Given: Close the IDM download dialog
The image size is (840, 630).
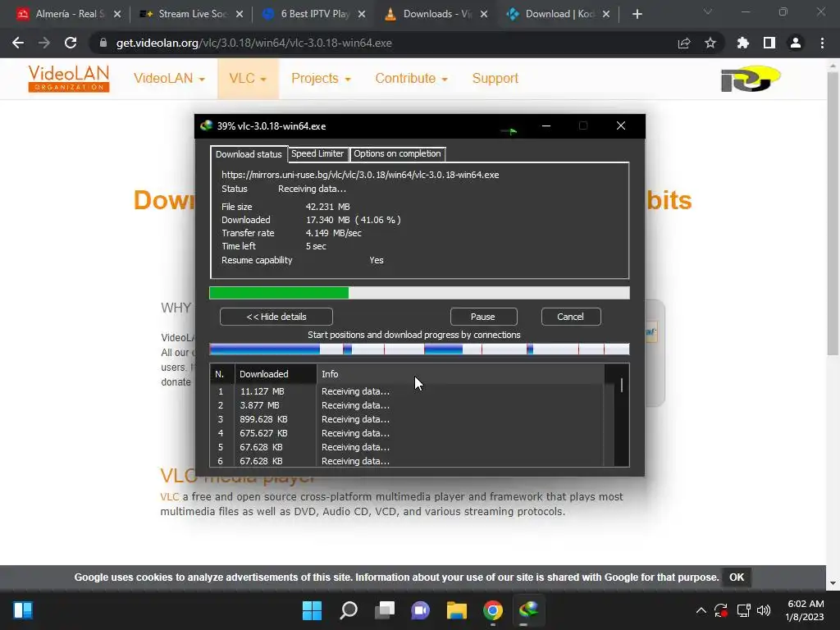Looking at the screenshot, I should point(621,126).
